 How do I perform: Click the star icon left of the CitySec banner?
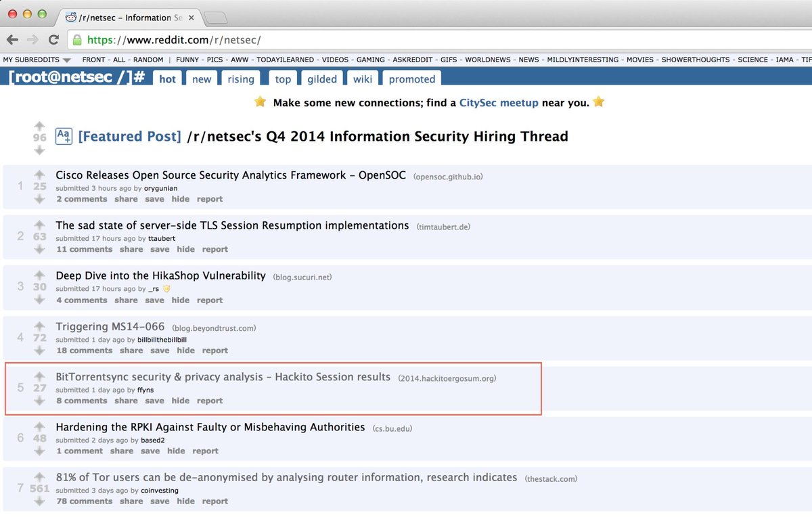[x=260, y=102]
